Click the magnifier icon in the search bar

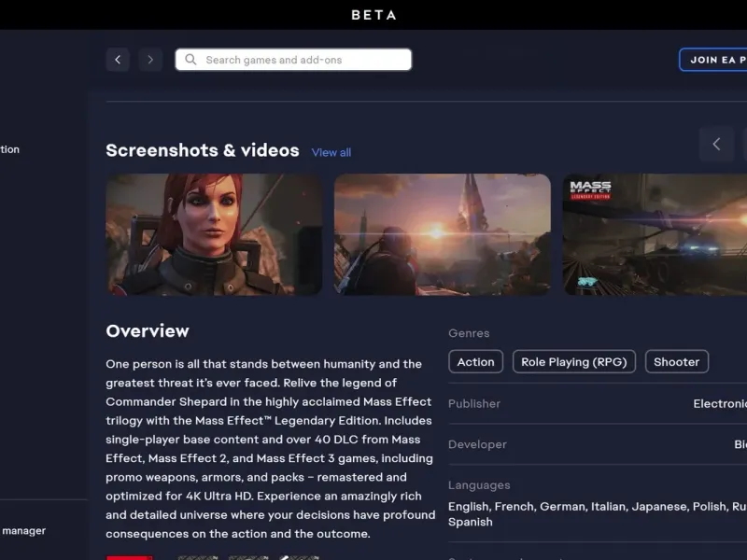pos(190,60)
